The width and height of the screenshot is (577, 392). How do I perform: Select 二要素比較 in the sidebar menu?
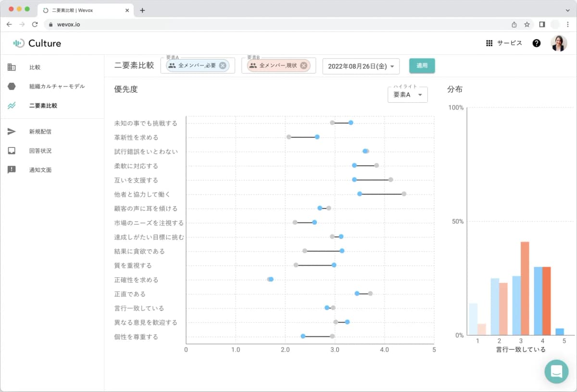pos(43,106)
